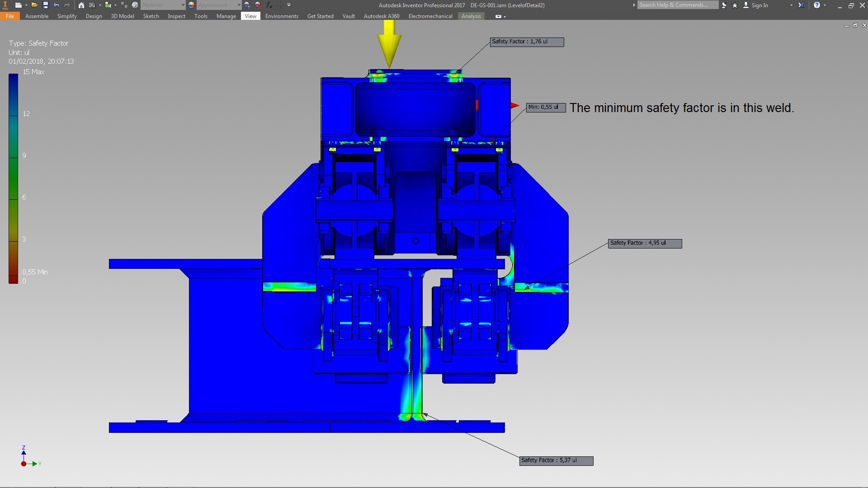Click the Search Help & Commands field
Viewport: 868px width, 488px height.
(677, 5)
